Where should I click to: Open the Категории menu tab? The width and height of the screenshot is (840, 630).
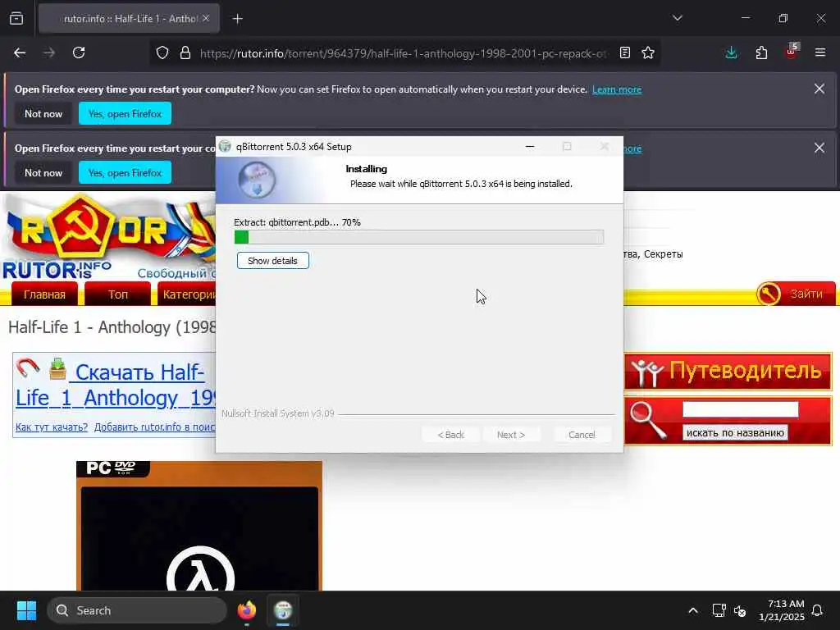[188, 294]
